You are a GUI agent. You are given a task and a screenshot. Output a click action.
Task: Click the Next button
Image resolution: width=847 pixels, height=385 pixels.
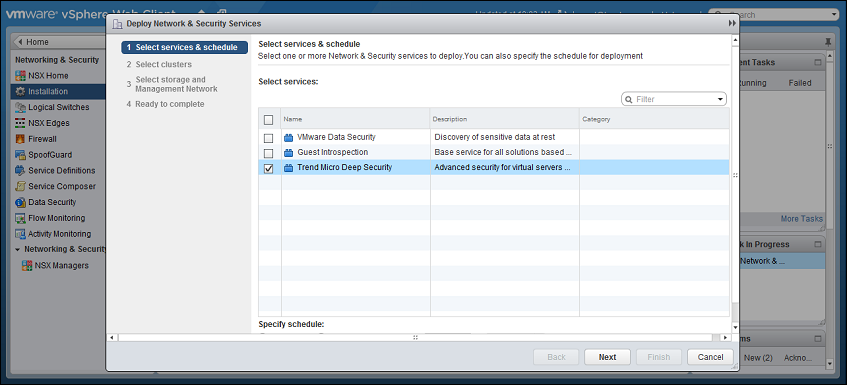[x=607, y=357]
